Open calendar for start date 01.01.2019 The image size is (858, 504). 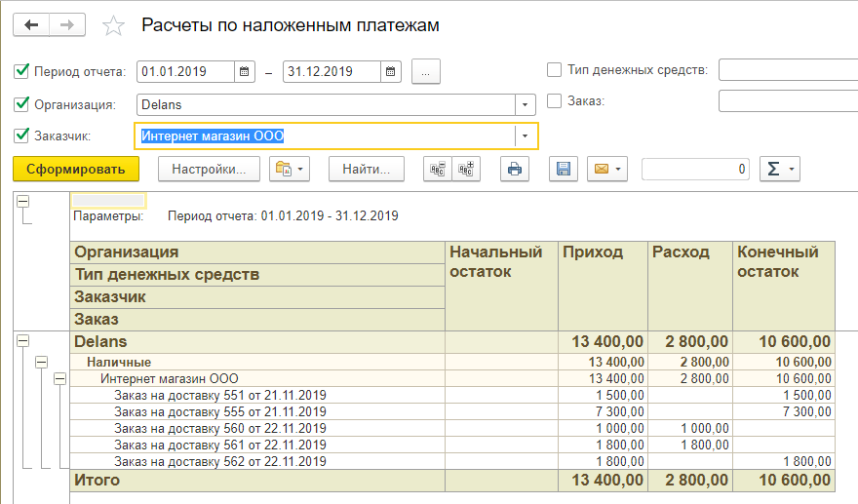coord(245,72)
